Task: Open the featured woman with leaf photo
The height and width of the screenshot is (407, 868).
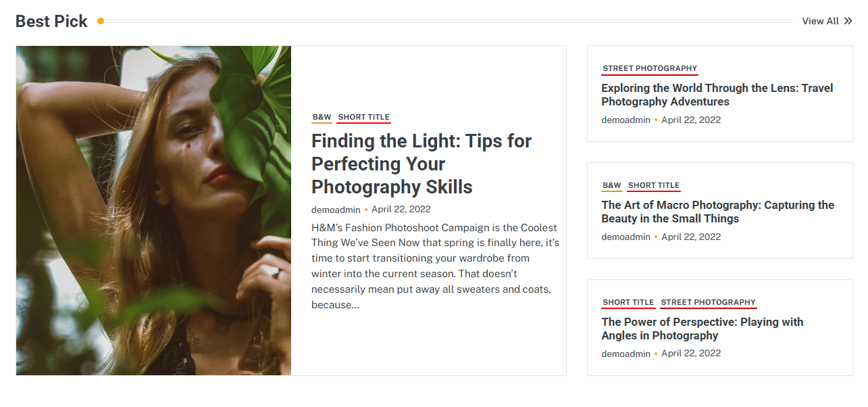Action: click(153, 210)
